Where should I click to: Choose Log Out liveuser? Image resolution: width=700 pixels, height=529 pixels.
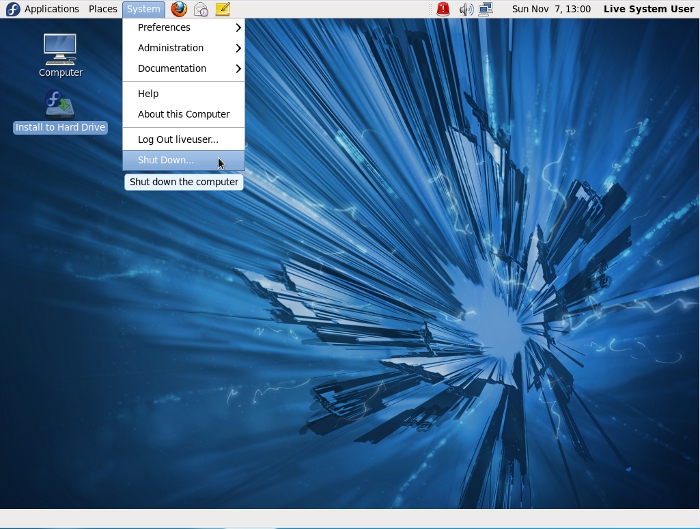click(178, 140)
